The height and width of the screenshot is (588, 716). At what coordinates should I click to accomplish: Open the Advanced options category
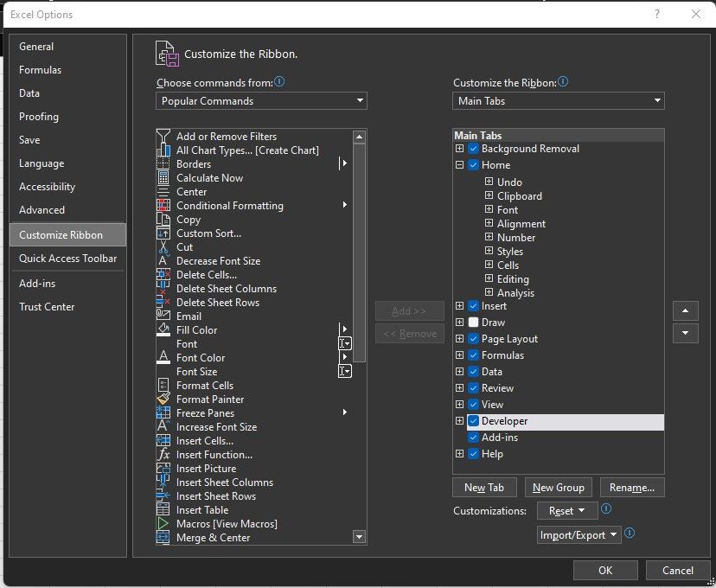(67, 210)
